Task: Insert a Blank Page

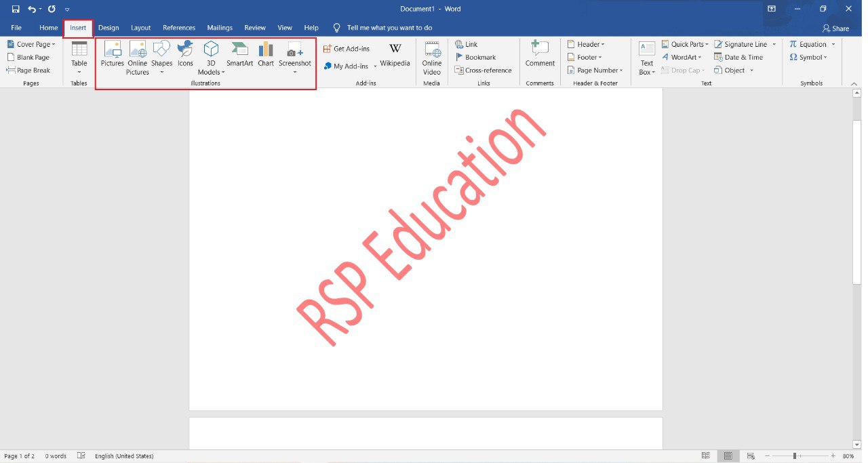Action: 28,58
